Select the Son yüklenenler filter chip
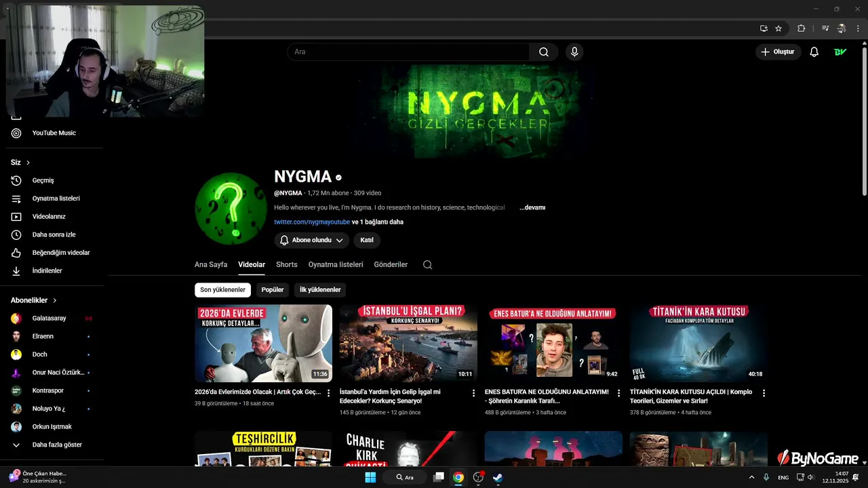868x488 pixels. point(222,290)
